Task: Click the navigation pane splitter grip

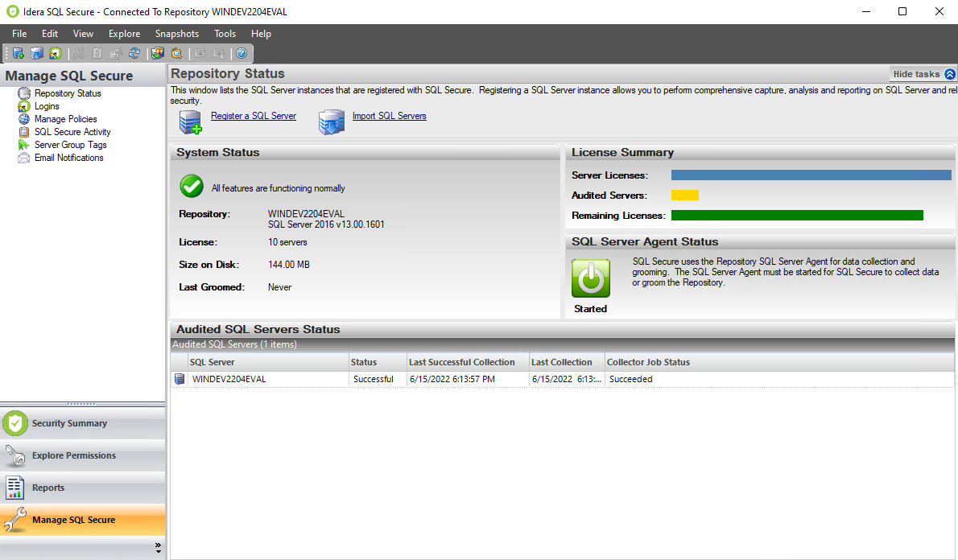Action: click(81, 404)
